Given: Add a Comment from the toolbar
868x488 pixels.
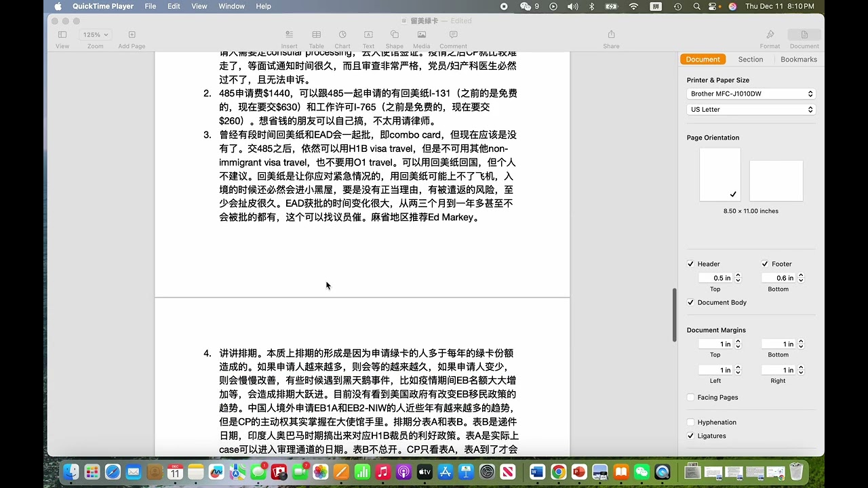Looking at the screenshot, I should pyautogui.click(x=453, y=35).
